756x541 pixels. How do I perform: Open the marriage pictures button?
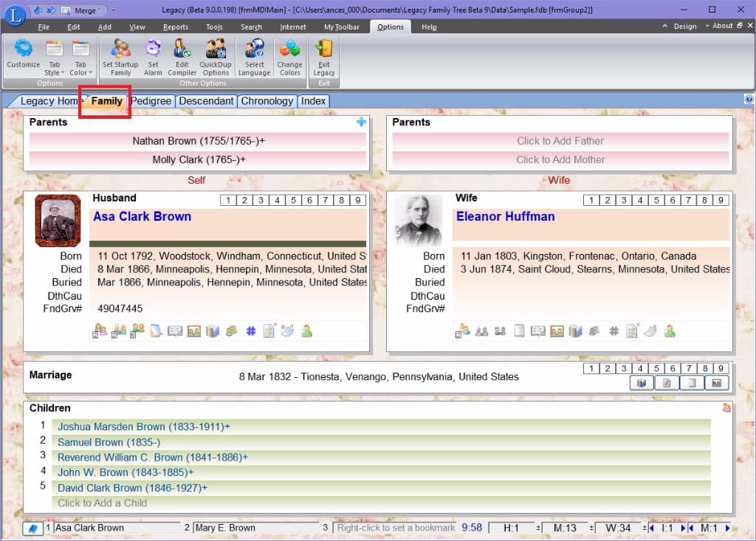tap(716, 383)
